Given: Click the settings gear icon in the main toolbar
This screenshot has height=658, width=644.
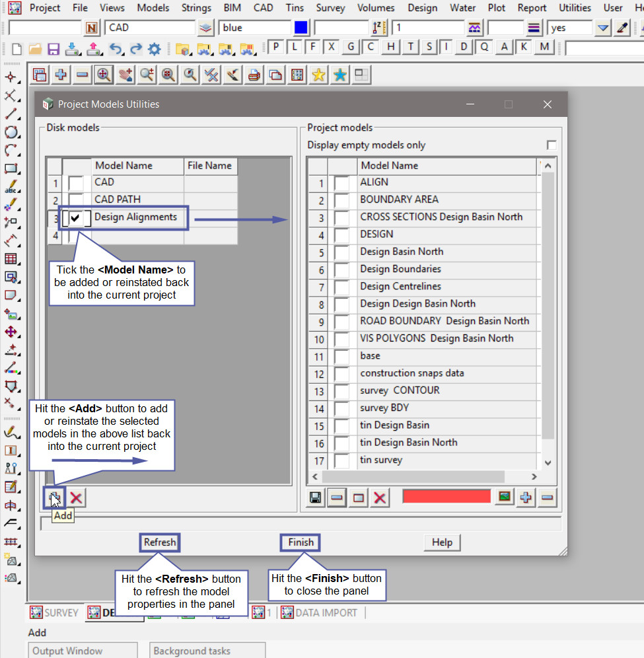Looking at the screenshot, I should click(154, 48).
